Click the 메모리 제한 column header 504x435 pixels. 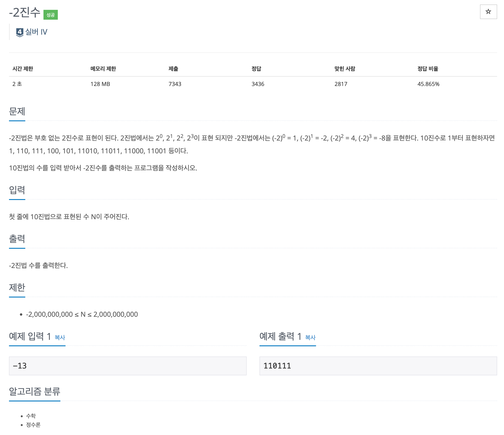(x=103, y=69)
